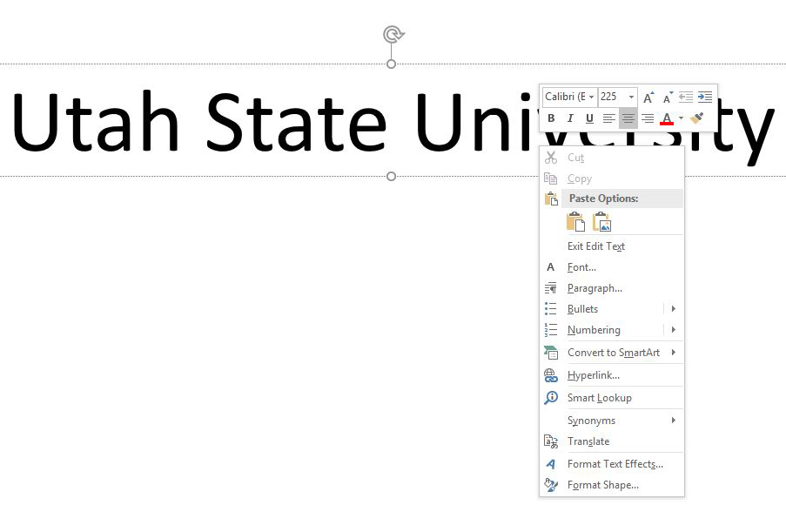Screen dimensions: 786x532
Task: Paste as Picture option icon
Action: point(601,222)
